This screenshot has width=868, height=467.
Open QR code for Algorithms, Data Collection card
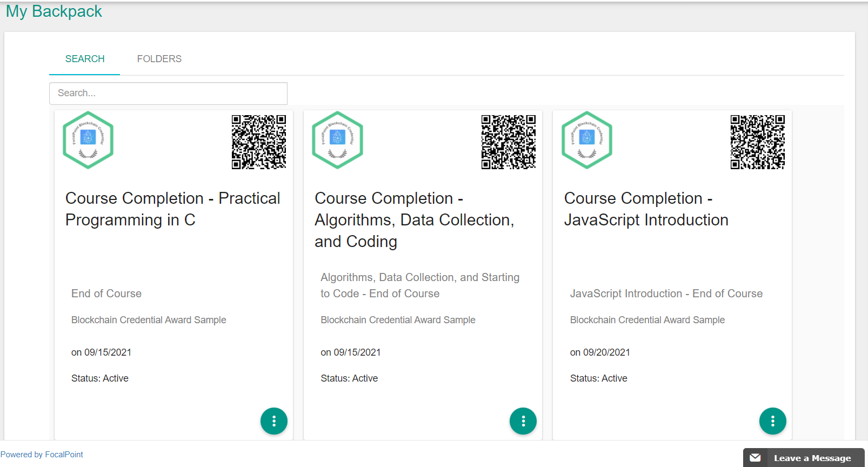508,142
